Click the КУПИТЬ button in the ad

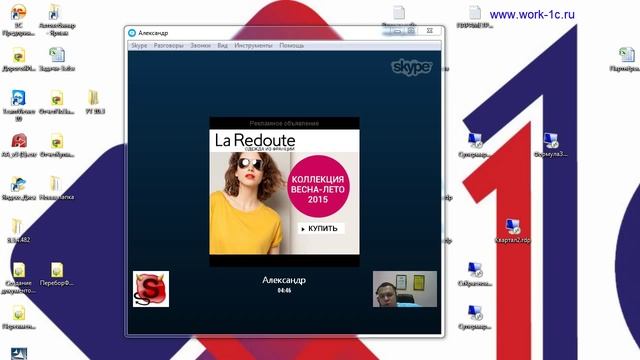point(321,229)
